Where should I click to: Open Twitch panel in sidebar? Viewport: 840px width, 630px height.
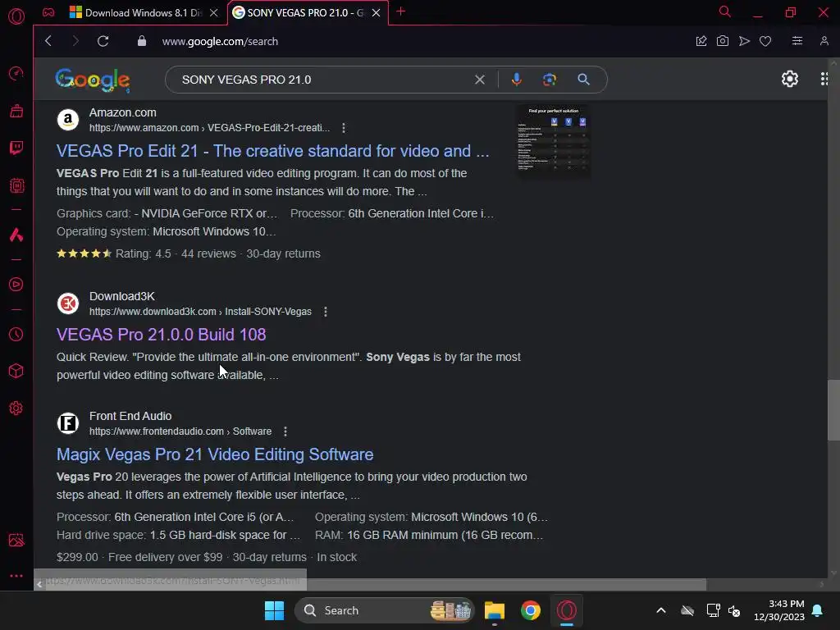click(16, 148)
